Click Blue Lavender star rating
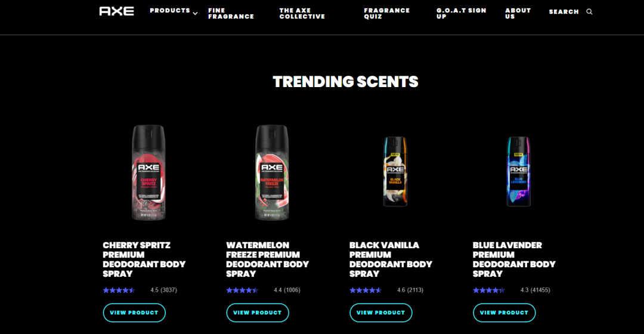This screenshot has height=334, width=644. [489, 290]
